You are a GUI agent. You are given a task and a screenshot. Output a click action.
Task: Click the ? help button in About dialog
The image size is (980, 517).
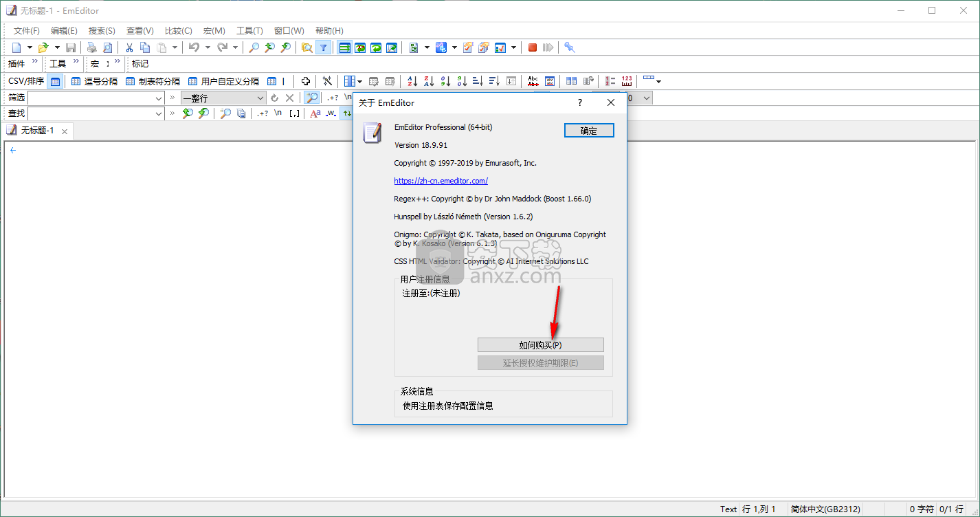click(x=580, y=102)
